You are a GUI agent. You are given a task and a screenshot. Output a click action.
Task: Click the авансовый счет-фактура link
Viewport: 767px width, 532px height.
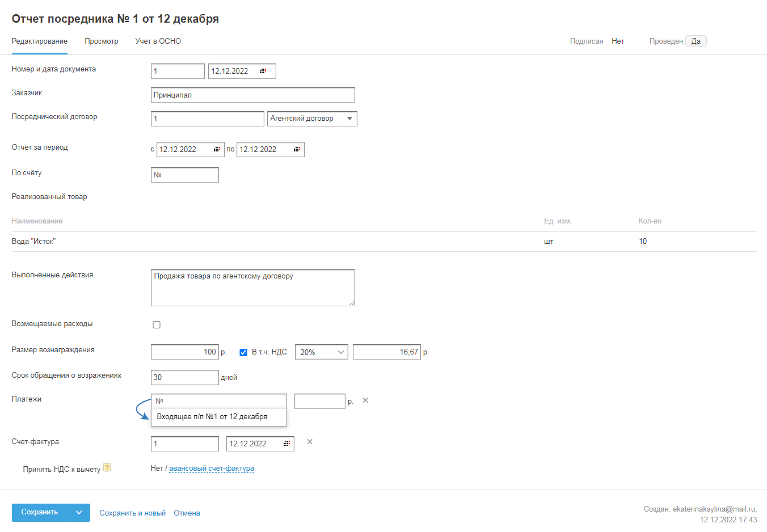click(x=212, y=468)
